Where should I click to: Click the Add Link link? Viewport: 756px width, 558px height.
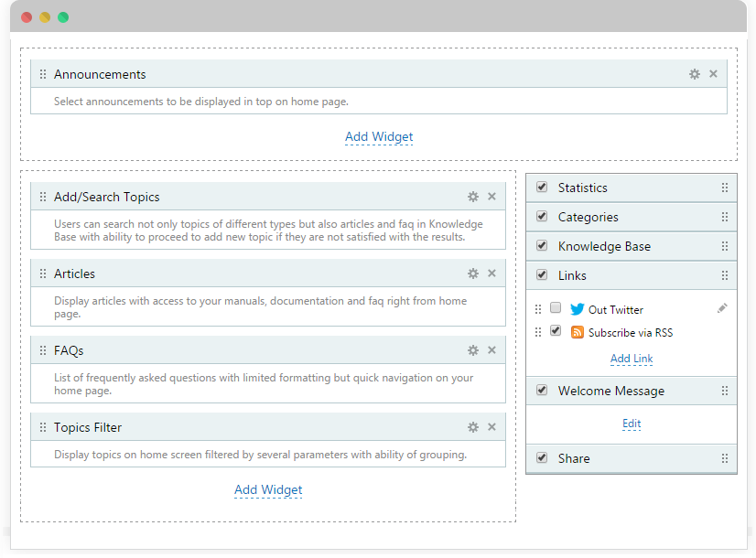click(x=632, y=359)
